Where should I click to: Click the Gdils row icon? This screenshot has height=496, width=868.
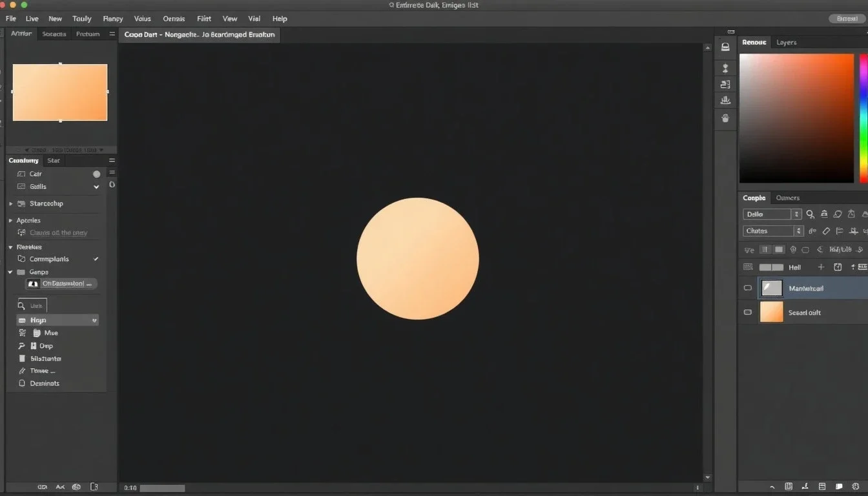click(21, 187)
